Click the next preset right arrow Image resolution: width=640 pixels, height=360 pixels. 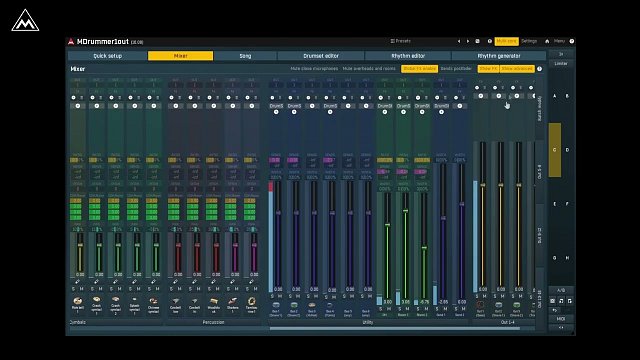(x=468, y=41)
